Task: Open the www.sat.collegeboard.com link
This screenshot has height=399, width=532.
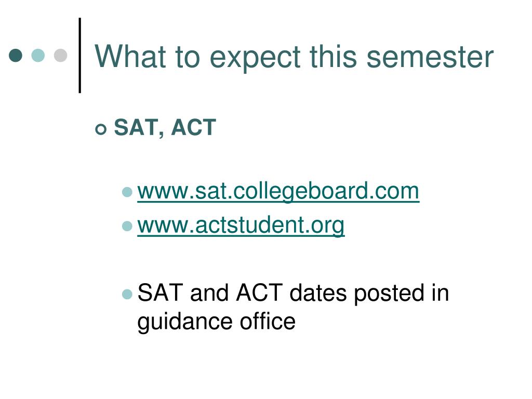Action: click(x=278, y=191)
